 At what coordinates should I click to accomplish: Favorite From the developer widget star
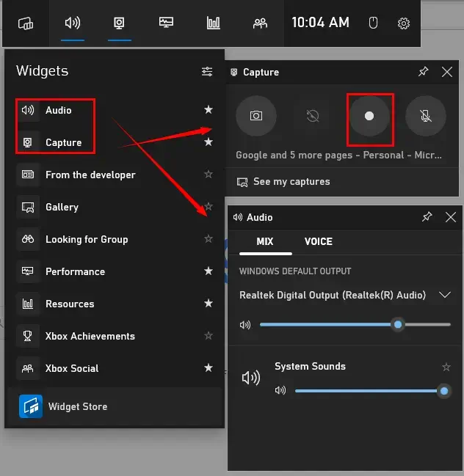pyautogui.click(x=209, y=174)
